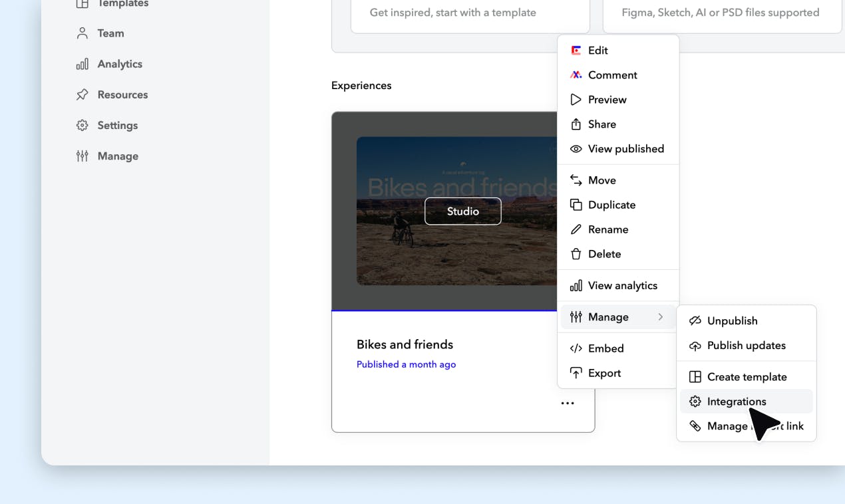Expand the Manage submenu chevron
Viewport: 845px width, 504px height.
point(661,317)
